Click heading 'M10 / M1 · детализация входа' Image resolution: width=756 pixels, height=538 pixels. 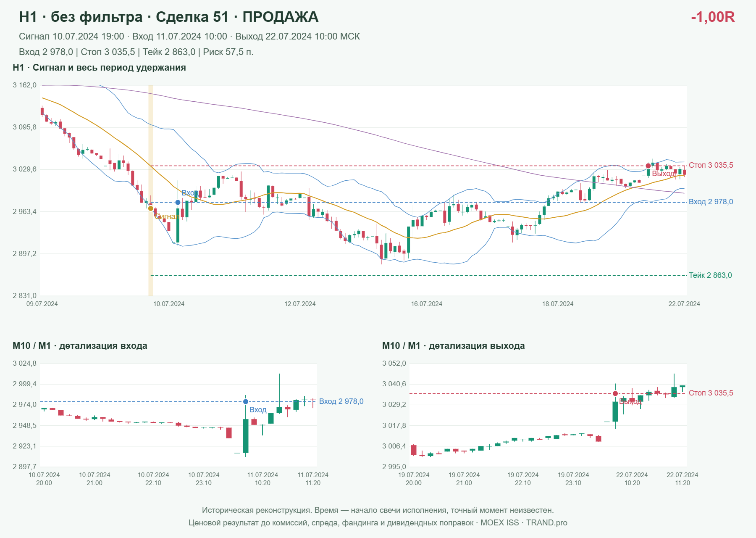[x=80, y=346]
